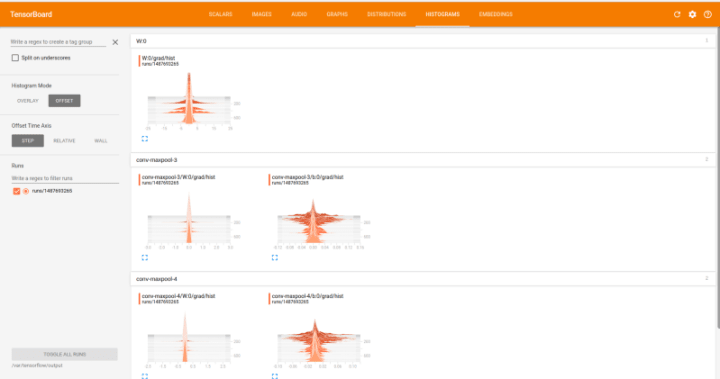Go to the Graphs tab
Image resolution: width=720 pixels, height=379 pixels.
tap(337, 14)
